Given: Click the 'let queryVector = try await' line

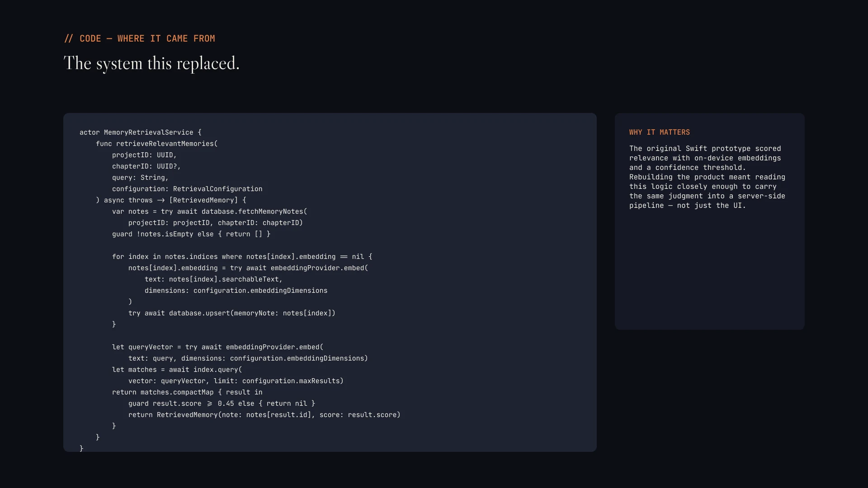Looking at the screenshot, I should [x=218, y=347].
